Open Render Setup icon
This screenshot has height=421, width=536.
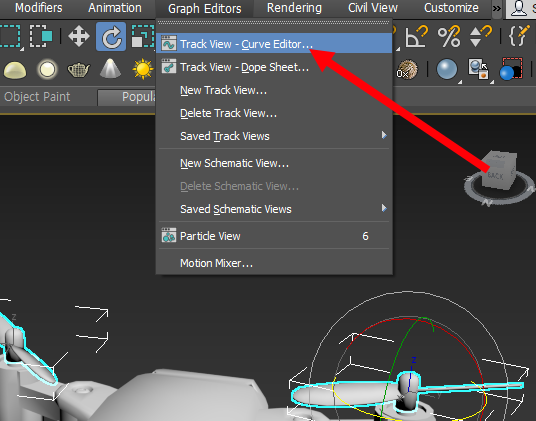479,69
